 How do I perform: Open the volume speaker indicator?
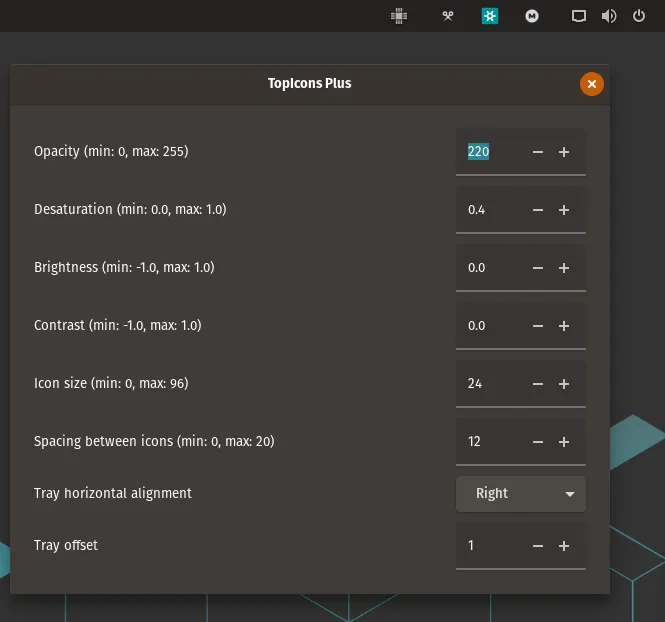click(609, 16)
